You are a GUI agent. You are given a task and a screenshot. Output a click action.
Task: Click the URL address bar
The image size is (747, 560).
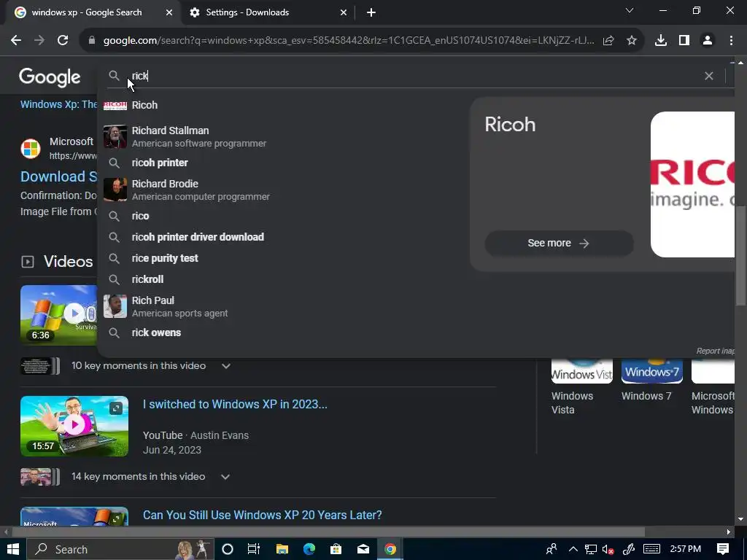pyautogui.click(x=349, y=41)
